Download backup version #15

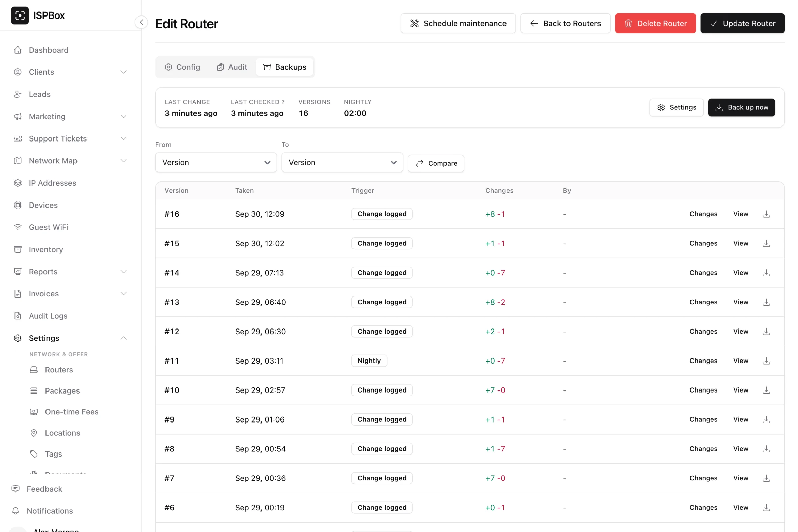point(766,243)
